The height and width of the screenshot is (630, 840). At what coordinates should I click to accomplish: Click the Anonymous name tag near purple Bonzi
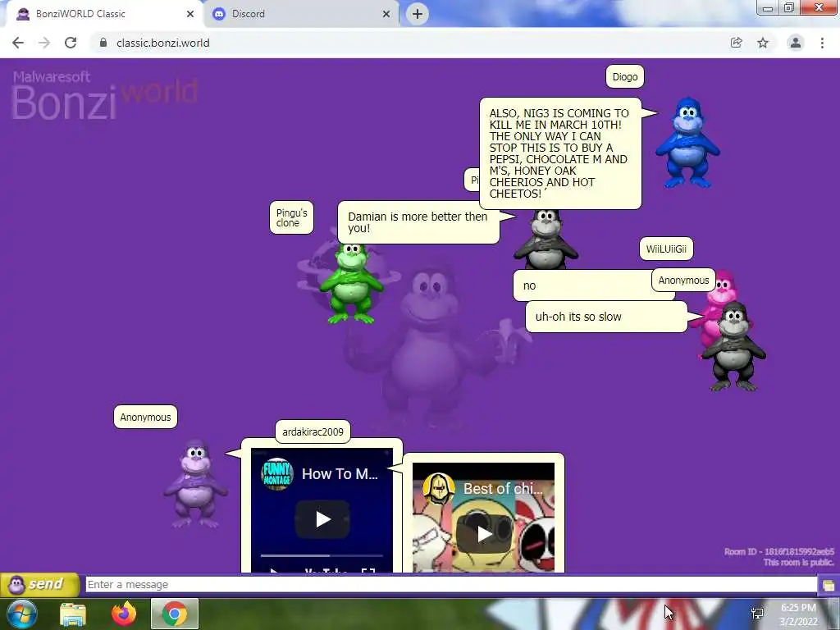pyautogui.click(x=145, y=417)
